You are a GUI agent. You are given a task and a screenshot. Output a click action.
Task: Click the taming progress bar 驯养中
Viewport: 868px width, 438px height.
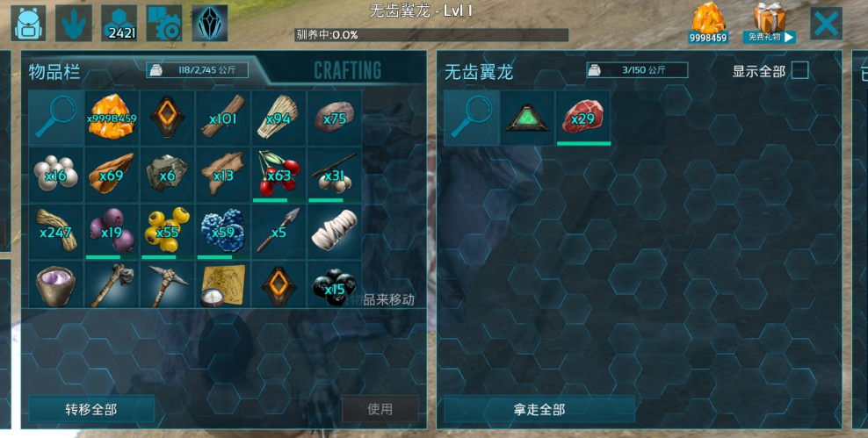(431, 35)
